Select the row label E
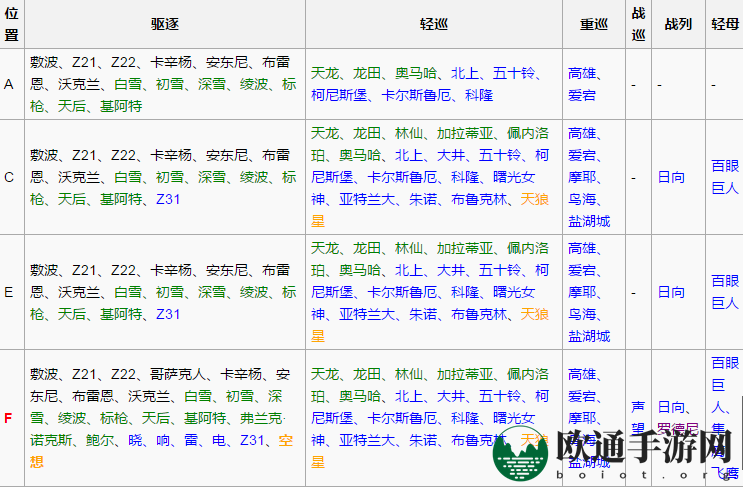 (x=9, y=292)
